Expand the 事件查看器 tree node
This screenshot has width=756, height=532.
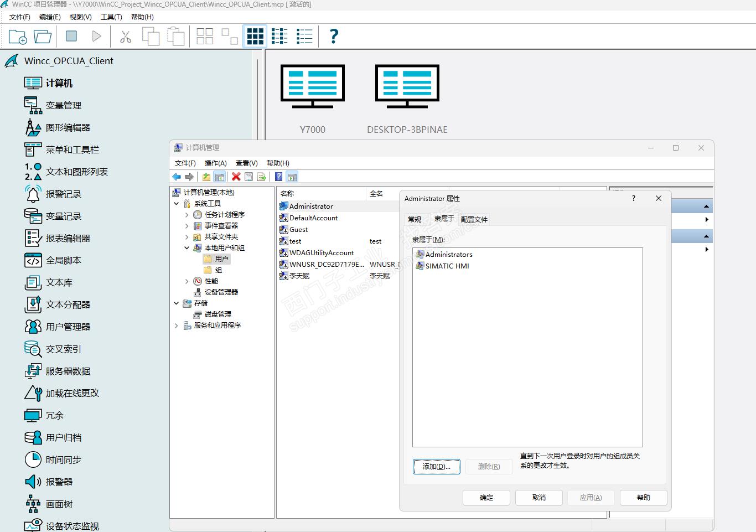click(187, 226)
